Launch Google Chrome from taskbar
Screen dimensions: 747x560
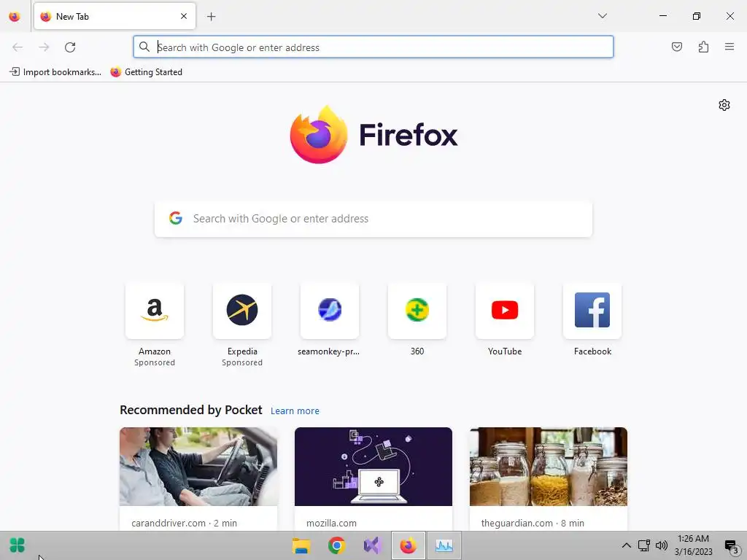[x=336, y=545]
